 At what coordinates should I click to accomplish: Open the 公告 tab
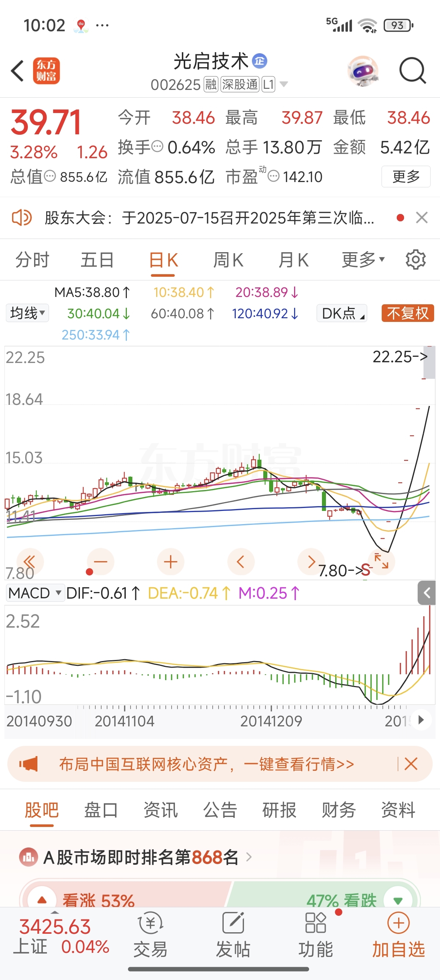pos(220,810)
